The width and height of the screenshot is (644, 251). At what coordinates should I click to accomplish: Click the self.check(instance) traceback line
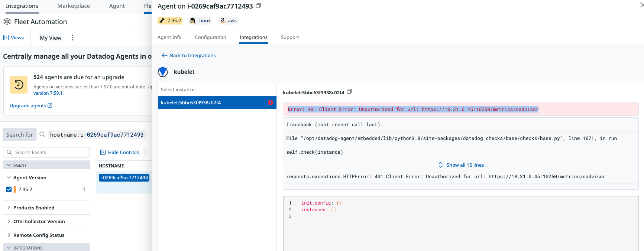[461, 152]
